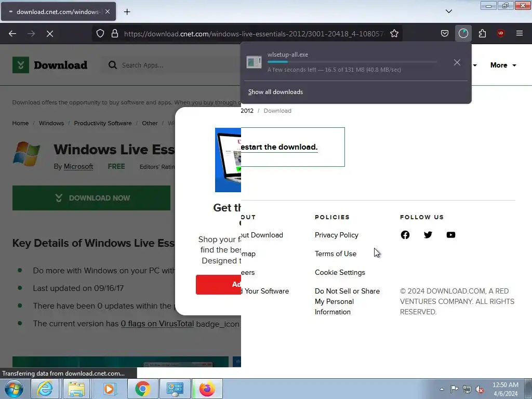
Task: Click the green DOWNLOAD NOW button
Action: (91, 198)
